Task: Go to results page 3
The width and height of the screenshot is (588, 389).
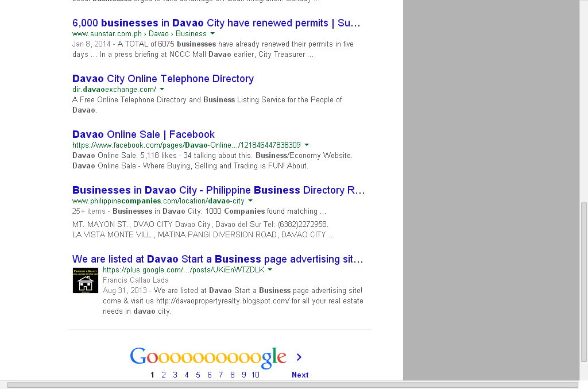Action: coord(175,375)
